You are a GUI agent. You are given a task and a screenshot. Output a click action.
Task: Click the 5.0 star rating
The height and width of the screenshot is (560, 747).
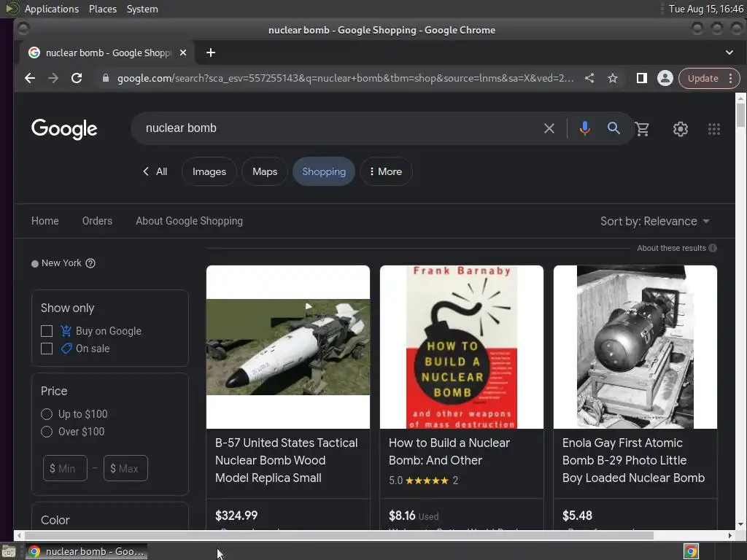click(x=423, y=481)
